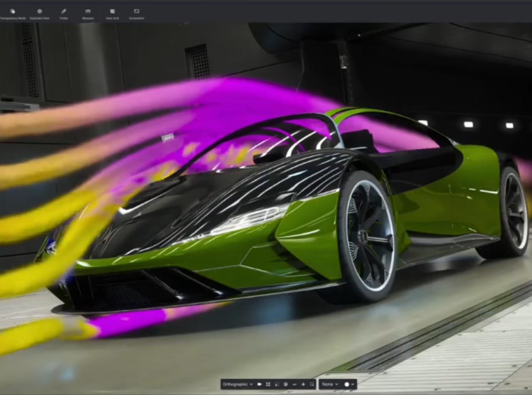Click the Transparency Mode label text
532x395 pixels.
pos(13,18)
